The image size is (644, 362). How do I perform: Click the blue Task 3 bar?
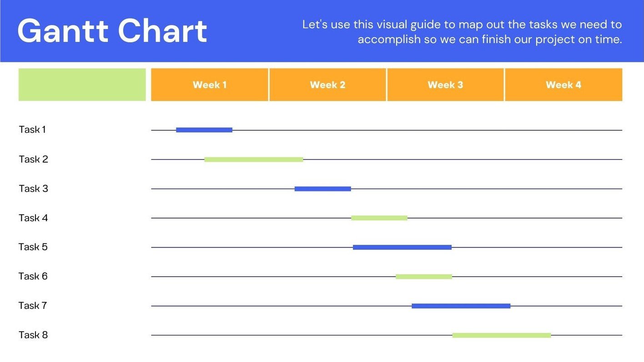pyautogui.click(x=322, y=189)
